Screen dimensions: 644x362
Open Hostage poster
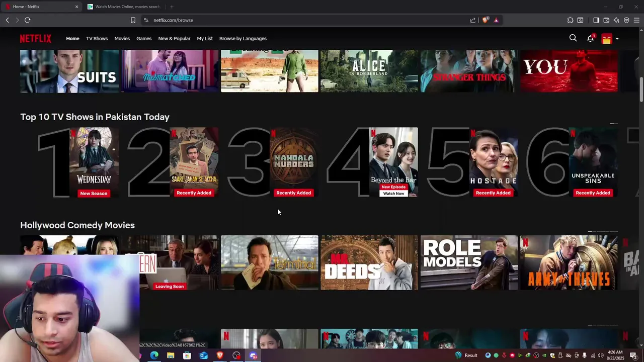[x=494, y=162]
